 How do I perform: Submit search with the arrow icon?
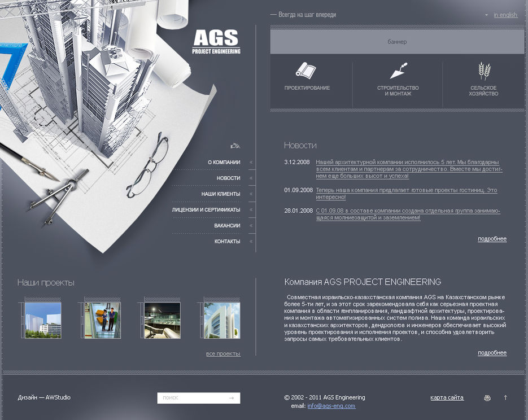[x=232, y=398]
